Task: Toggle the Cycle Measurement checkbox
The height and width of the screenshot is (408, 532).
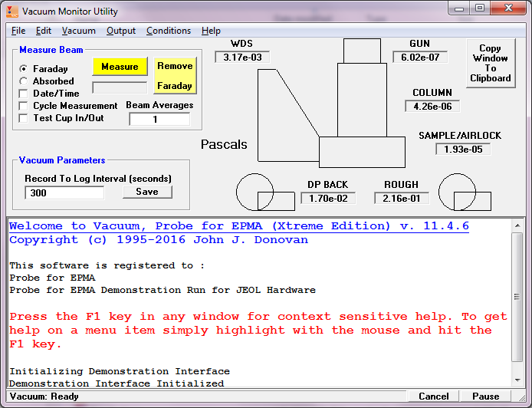Action: (24, 106)
